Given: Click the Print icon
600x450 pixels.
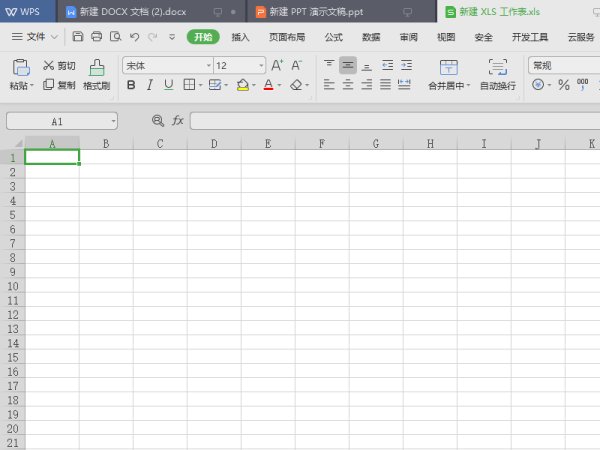Looking at the screenshot, I should pos(96,37).
